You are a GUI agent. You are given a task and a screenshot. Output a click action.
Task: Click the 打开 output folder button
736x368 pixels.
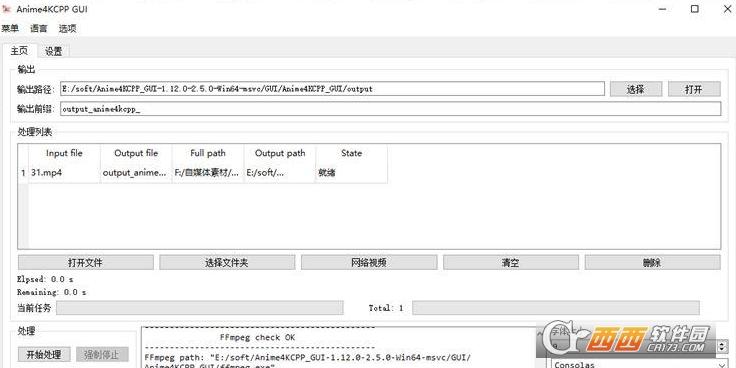(694, 89)
